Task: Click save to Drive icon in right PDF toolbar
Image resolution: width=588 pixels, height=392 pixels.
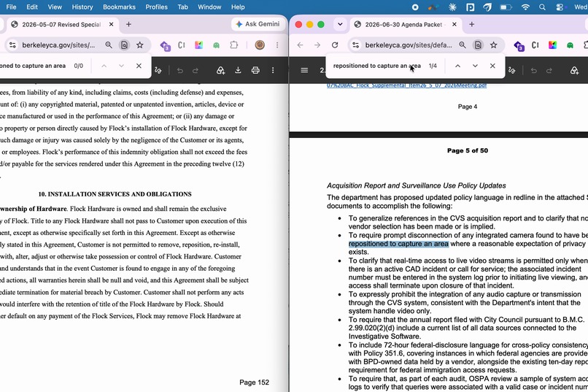Action: point(574,70)
